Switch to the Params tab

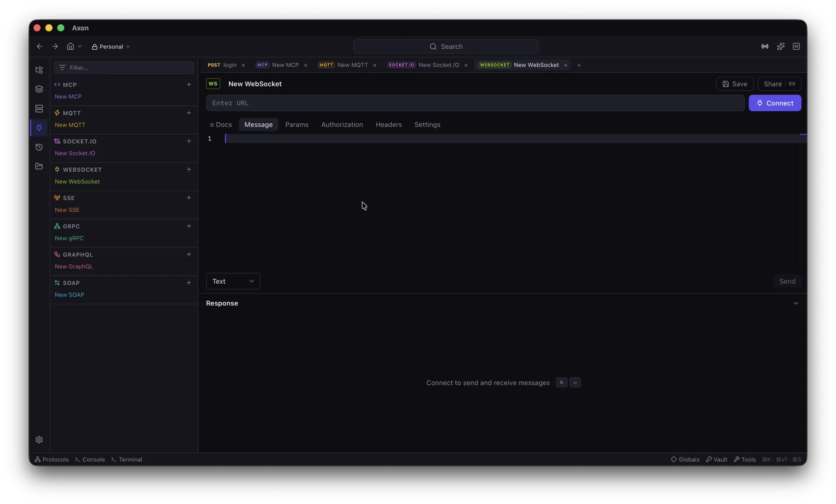click(297, 125)
